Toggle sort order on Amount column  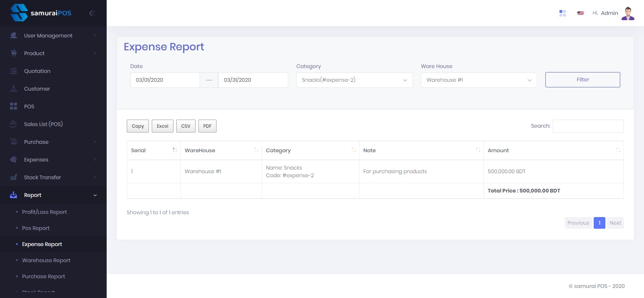point(618,150)
